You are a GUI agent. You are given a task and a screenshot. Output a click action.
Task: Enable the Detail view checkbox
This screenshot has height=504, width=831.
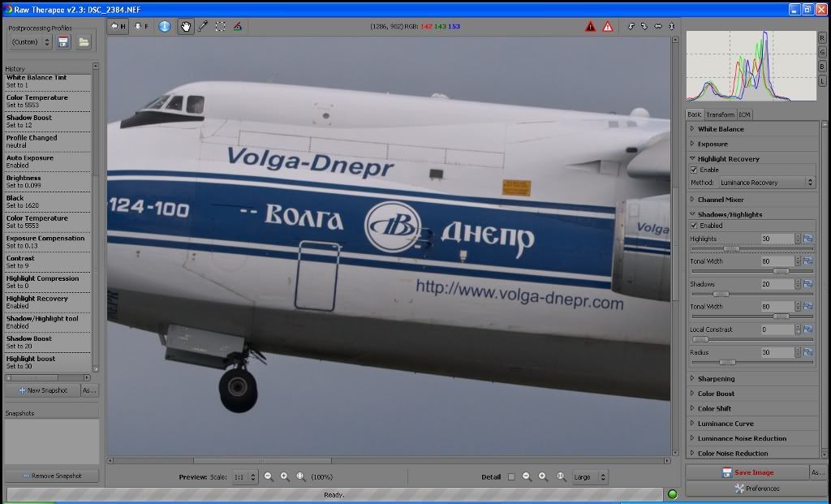[x=511, y=477]
